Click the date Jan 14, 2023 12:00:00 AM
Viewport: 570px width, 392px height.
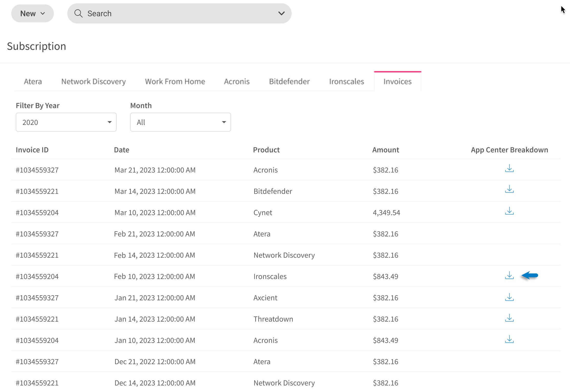155,319
